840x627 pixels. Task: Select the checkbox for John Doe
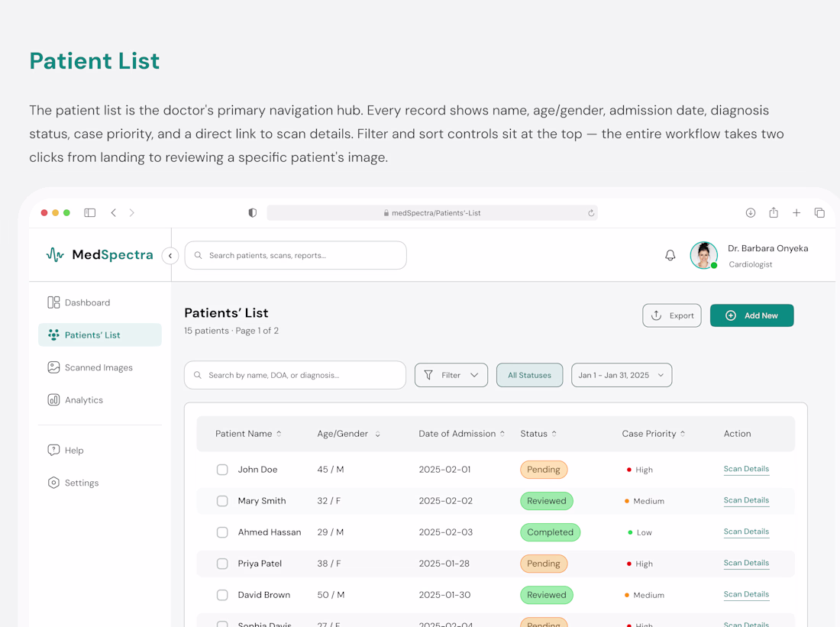(222, 470)
